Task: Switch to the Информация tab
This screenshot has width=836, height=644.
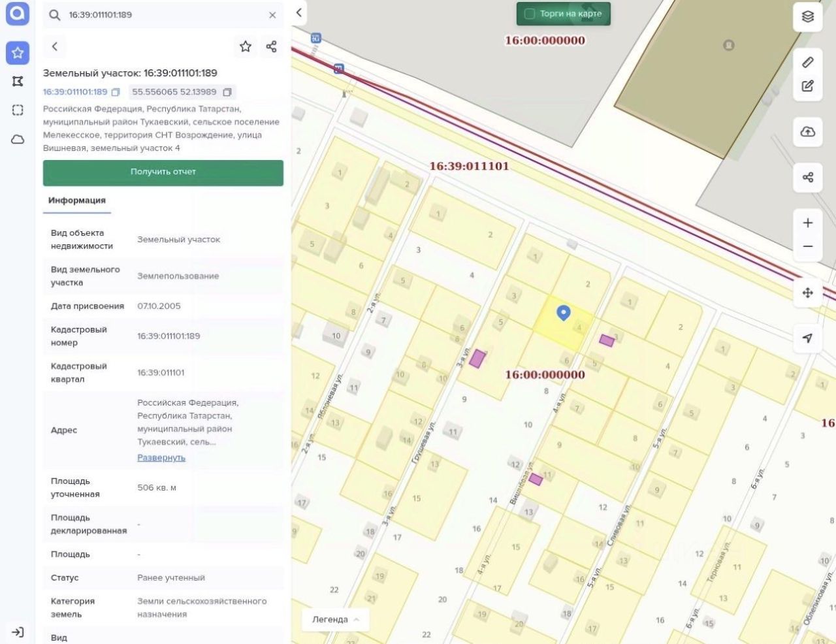Action: coord(77,201)
